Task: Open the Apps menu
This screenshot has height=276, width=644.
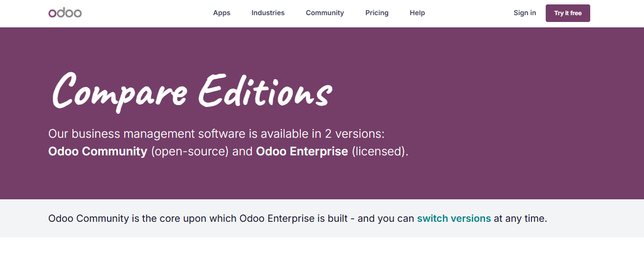Action: tap(222, 13)
